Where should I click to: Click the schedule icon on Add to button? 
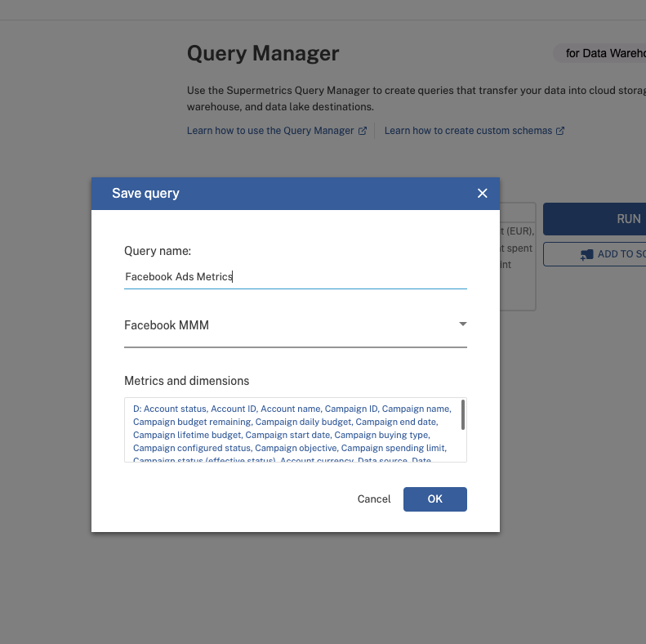586,255
